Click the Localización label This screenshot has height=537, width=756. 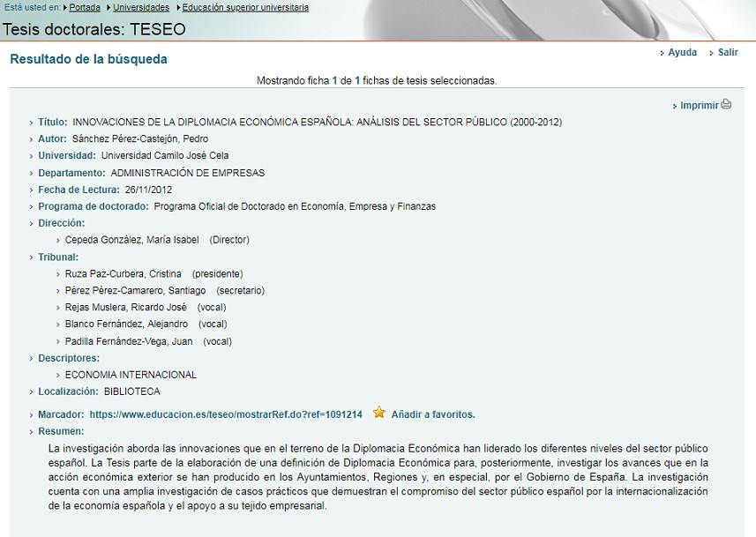[69, 392]
